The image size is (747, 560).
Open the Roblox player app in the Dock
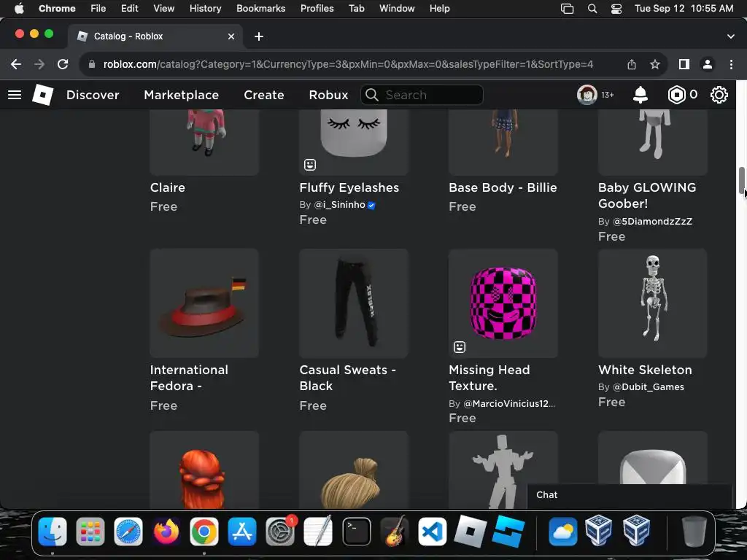coord(471,532)
